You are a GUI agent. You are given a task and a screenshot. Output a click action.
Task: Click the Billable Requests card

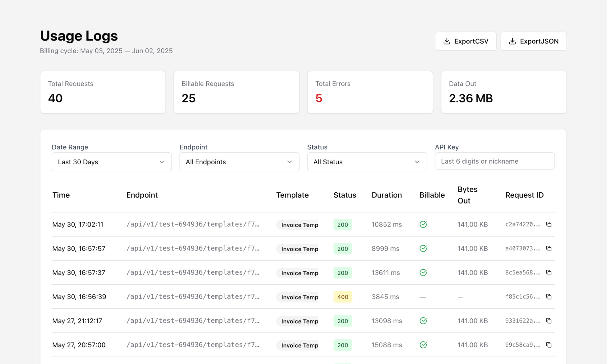[x=236, y=92]
